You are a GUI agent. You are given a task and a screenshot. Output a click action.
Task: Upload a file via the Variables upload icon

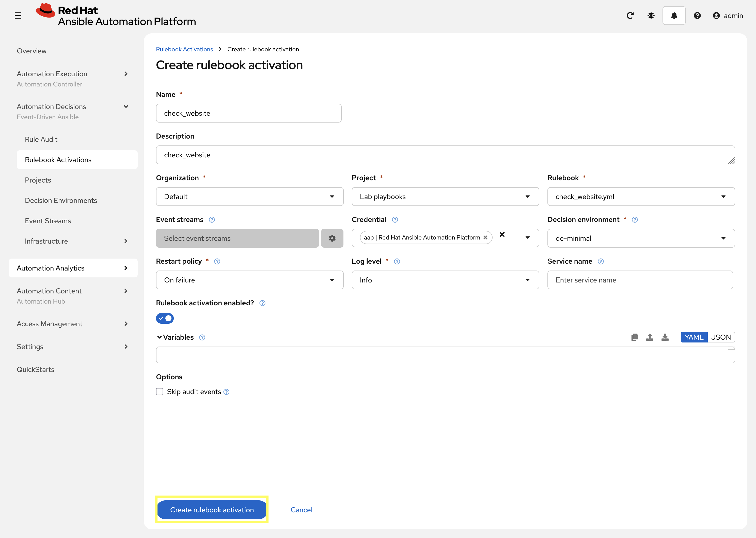tap(650, 337)
